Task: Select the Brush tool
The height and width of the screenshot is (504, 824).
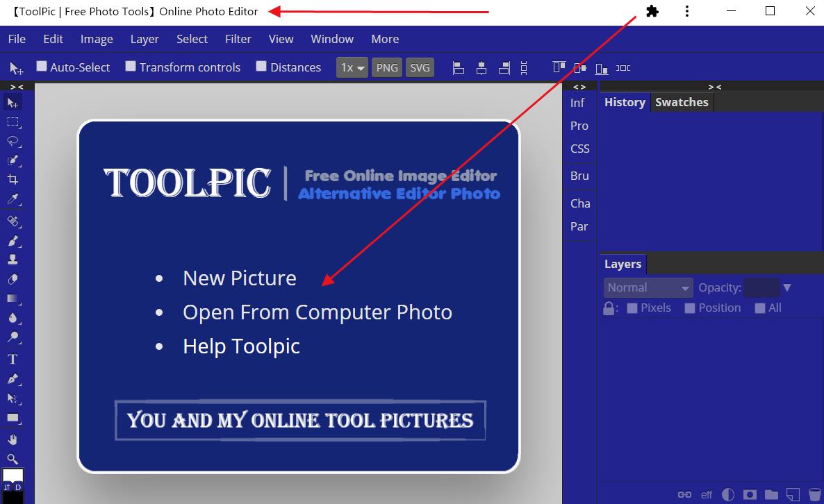Action: coord(13,240)
